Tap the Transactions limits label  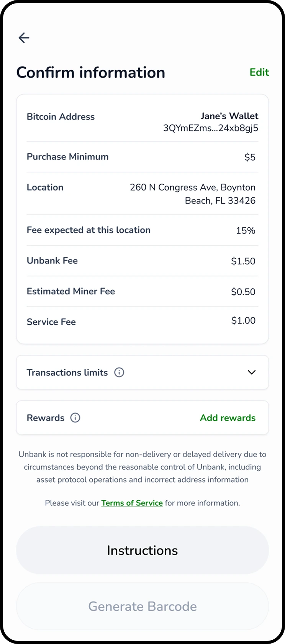(x=67, y=372)
